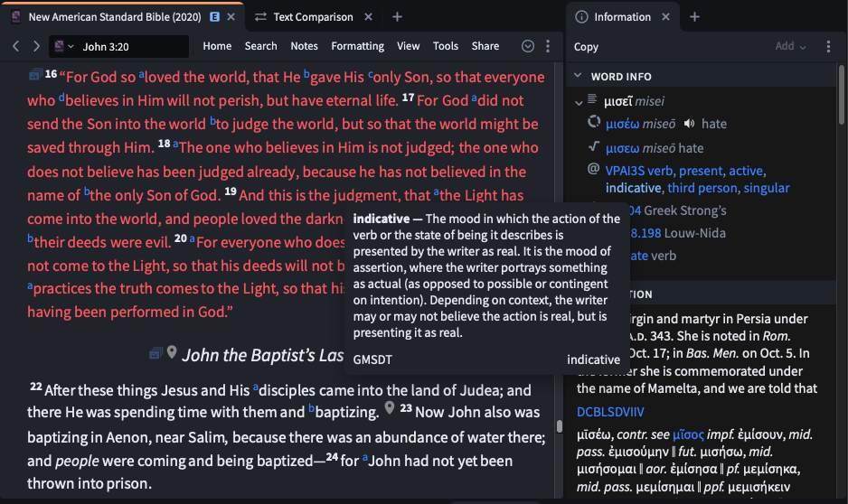Viewport: 848px width, 504px height.
Task: Go back with the left arrow button
Action: click(x=15, y=46)
